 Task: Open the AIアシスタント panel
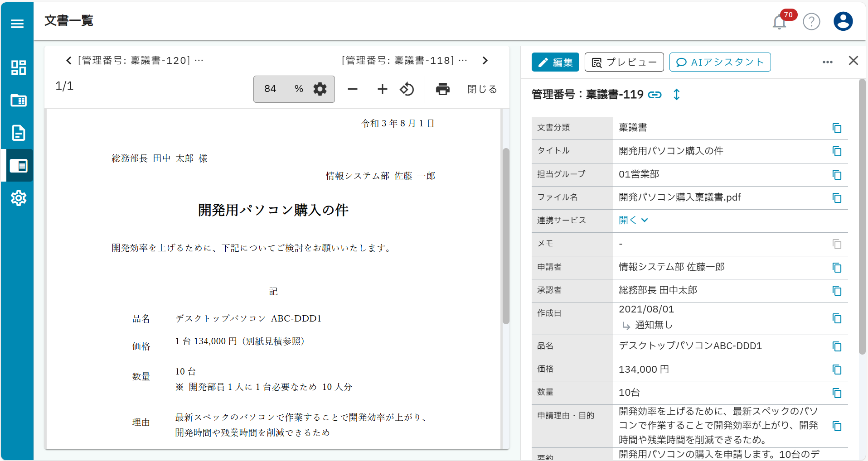pyautogui.click(x=720, y=62)
